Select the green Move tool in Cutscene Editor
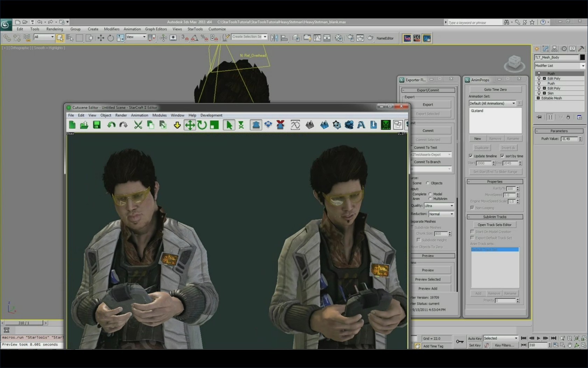 190,125
